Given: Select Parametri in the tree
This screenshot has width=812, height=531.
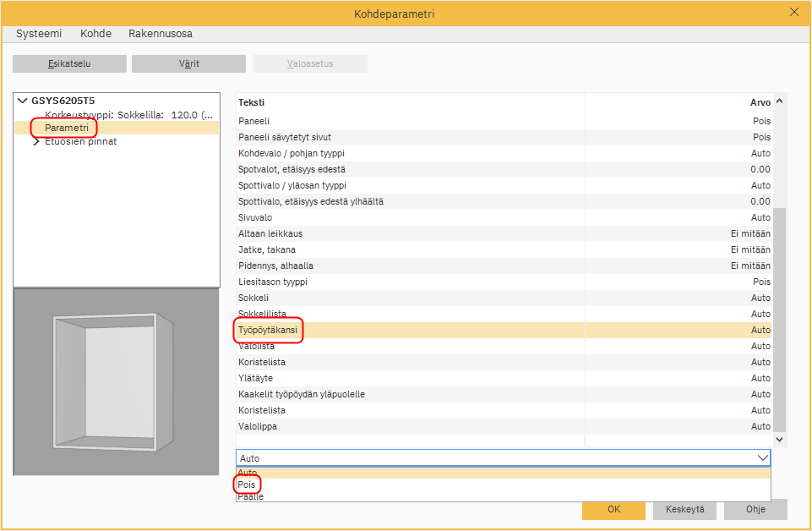Looking at the screenshot, I should pos(66,128).
